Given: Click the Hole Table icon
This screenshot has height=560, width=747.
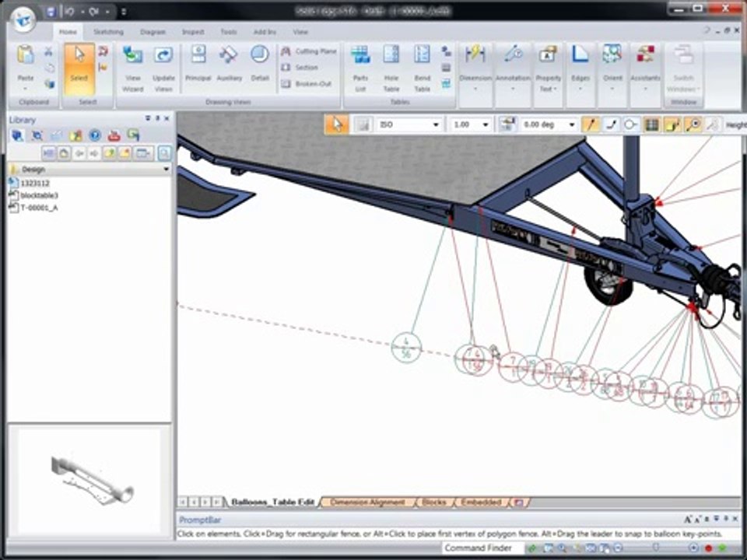Looking at the screenshot, I should coord(391,66).
